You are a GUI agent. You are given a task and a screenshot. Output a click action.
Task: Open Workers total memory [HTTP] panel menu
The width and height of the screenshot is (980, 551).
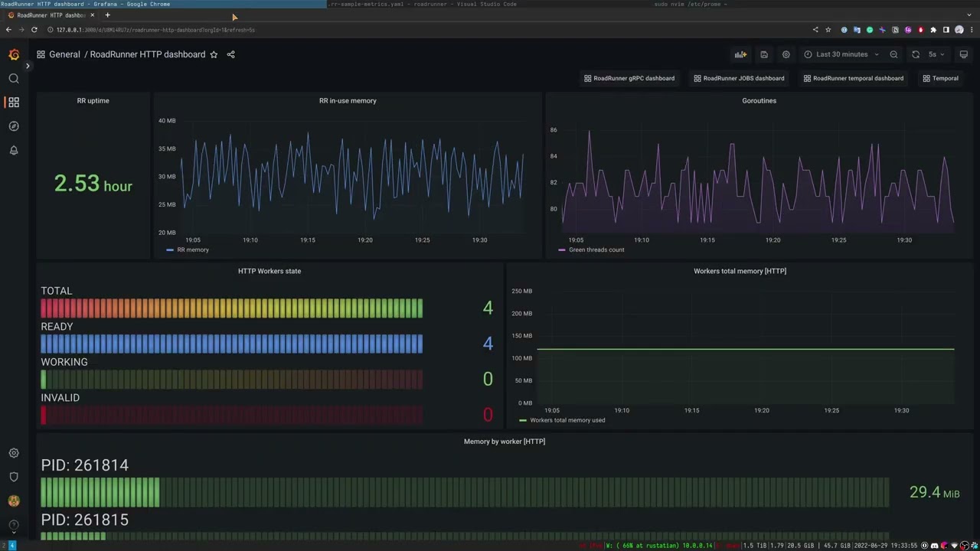[x=740, y=271]
